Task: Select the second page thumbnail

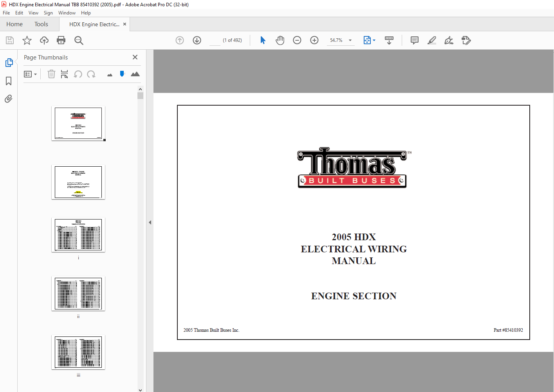Action: pos(78,182)
